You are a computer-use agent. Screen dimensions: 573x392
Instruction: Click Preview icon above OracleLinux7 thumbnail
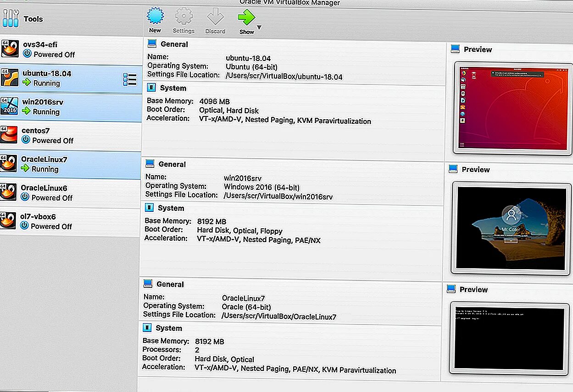451,289
